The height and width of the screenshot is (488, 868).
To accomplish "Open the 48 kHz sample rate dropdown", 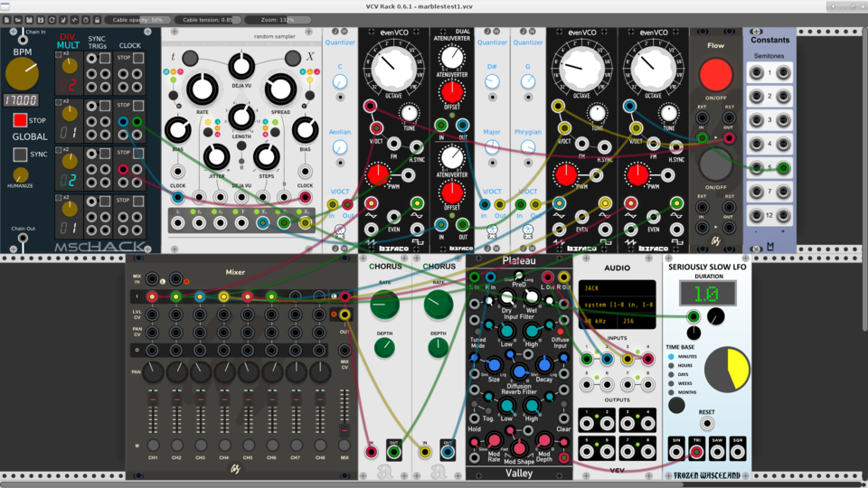I will coord(598,321).
